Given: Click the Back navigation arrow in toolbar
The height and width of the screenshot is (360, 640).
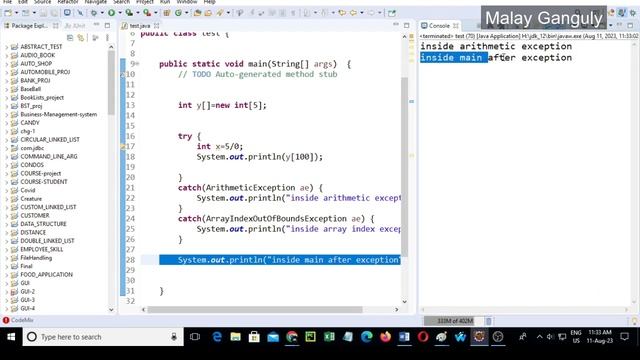Looking at the screenshot, I should [x=353, y=13].
